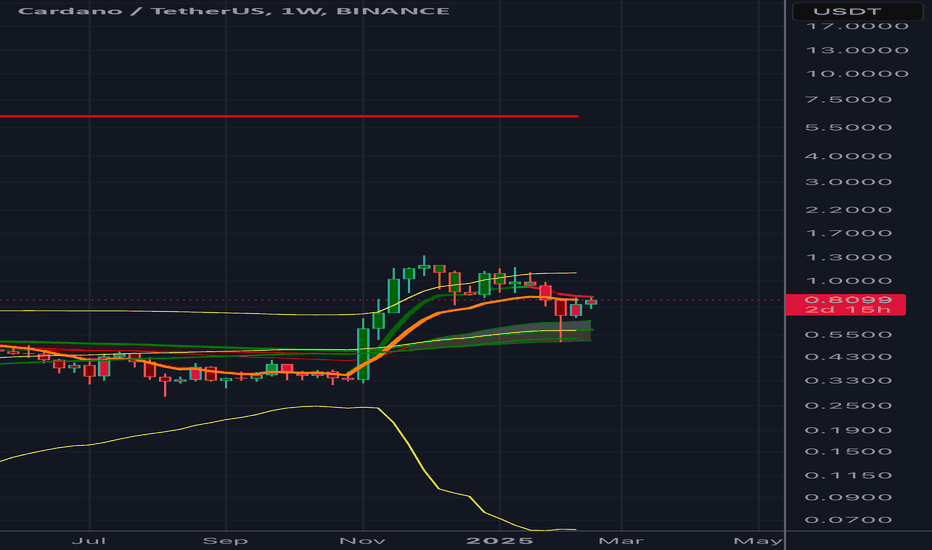The image size is (932, 550).
Task: Click the 4.0000 price axis label
Action: 849,156
